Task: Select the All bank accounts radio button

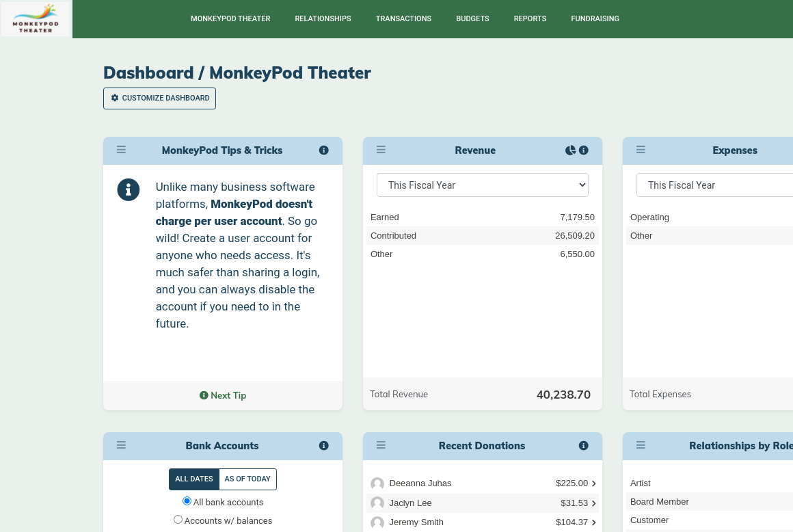Action: [187, 501]
